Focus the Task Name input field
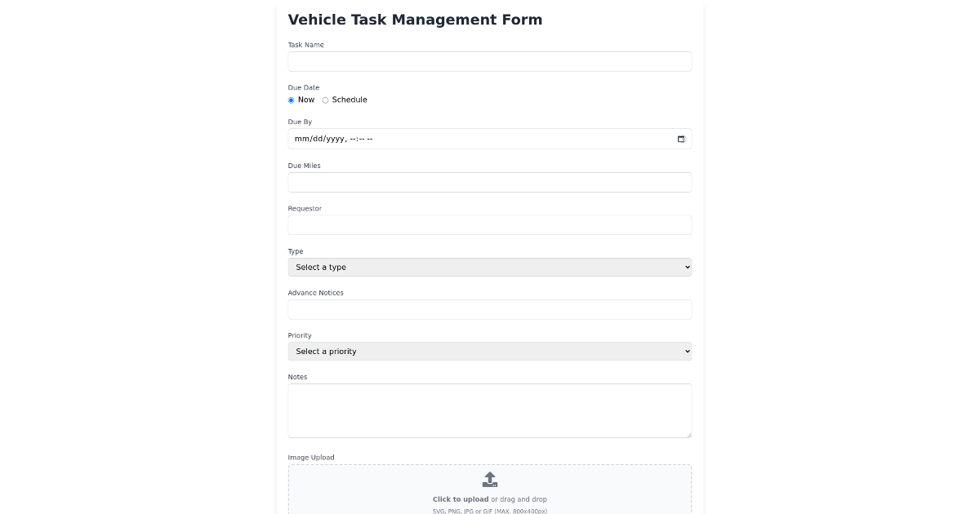 (490, 61)
